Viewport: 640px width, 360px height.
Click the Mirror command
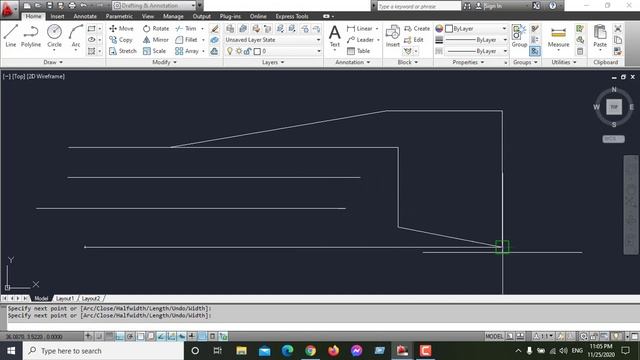point(156,40)
